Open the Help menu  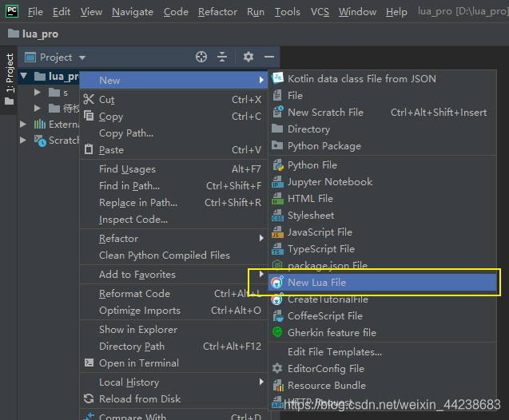coord(396,12)
